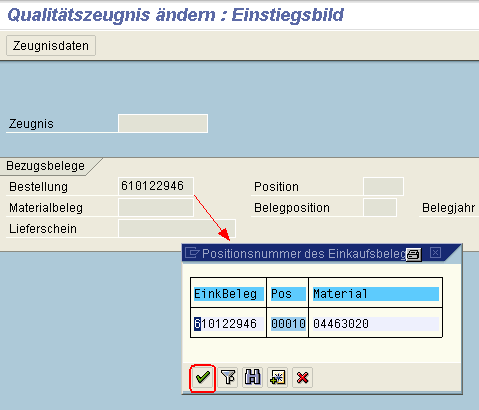Close the Positionsnummer popup window

[x=435, y=253]
